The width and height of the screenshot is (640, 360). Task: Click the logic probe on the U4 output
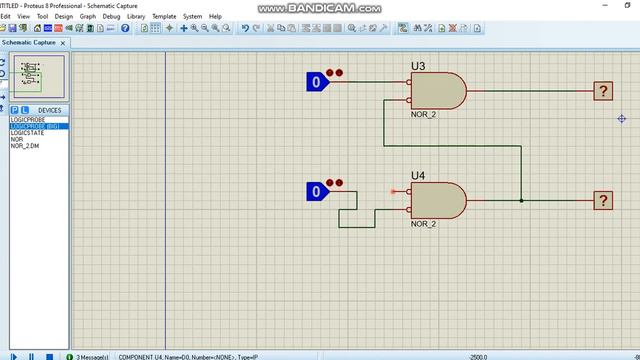click(603, 200)
